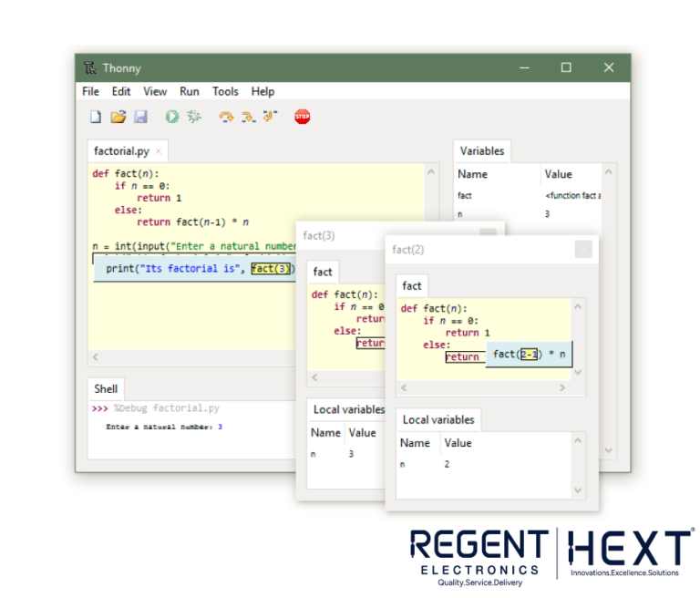700x598 pixels.
Task: Open the Tools menu
Action: (225, 91)
